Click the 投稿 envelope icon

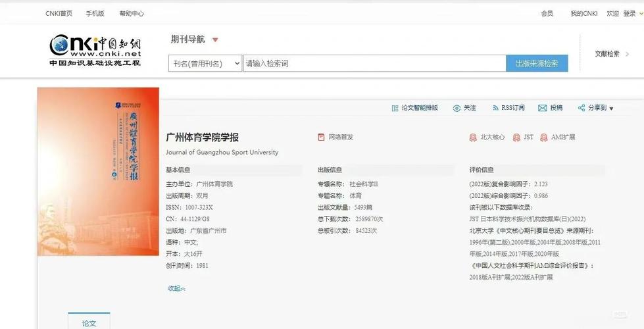543,108
